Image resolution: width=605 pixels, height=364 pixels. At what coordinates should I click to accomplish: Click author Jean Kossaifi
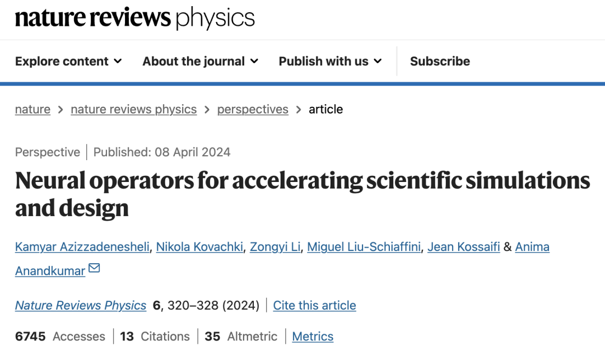point(463,246)
